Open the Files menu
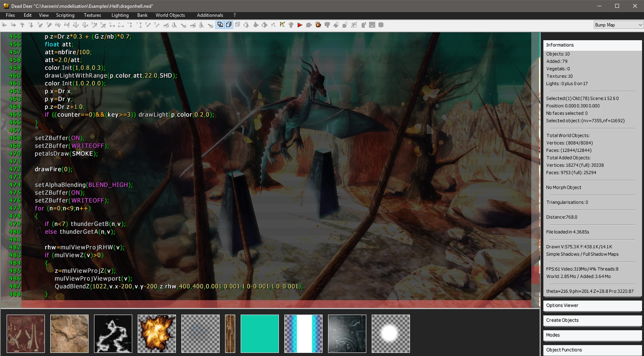The height and width of the screenshot is (356, 644). tap(11, 15)
